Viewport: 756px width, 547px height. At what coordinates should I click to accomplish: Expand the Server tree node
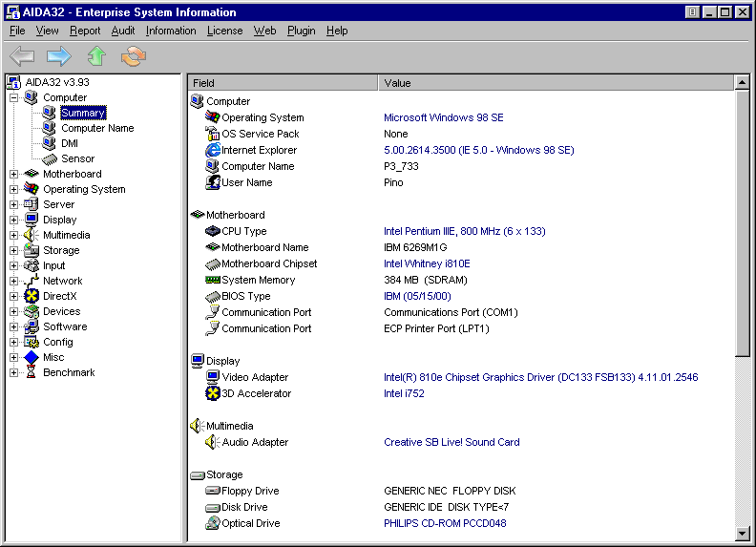(14, 204)
